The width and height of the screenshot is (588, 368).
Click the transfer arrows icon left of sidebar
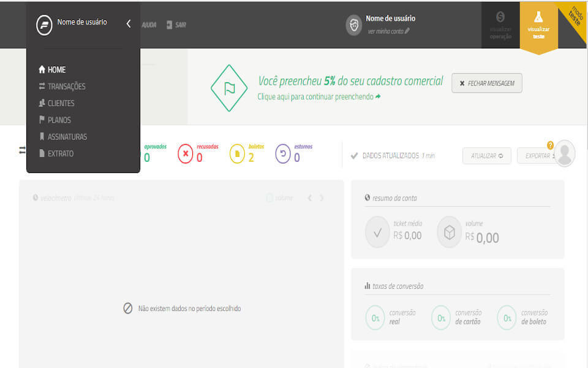click(23, 150)
